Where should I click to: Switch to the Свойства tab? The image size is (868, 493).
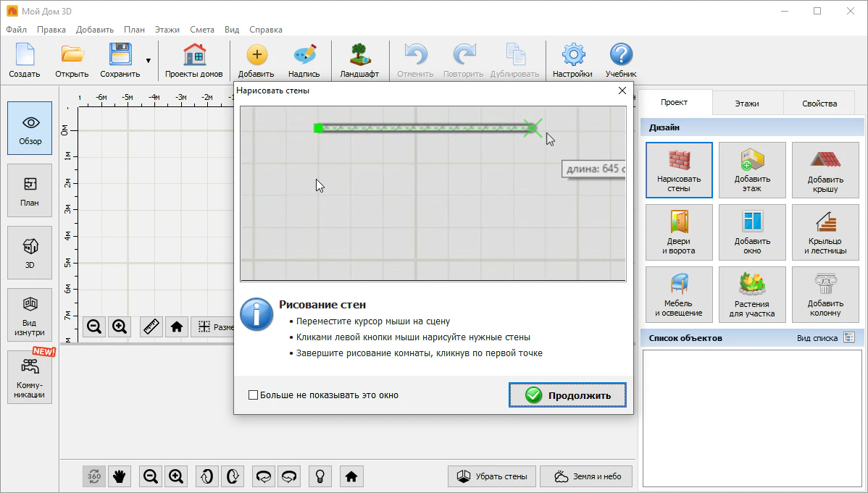click(x=819, y=104)
